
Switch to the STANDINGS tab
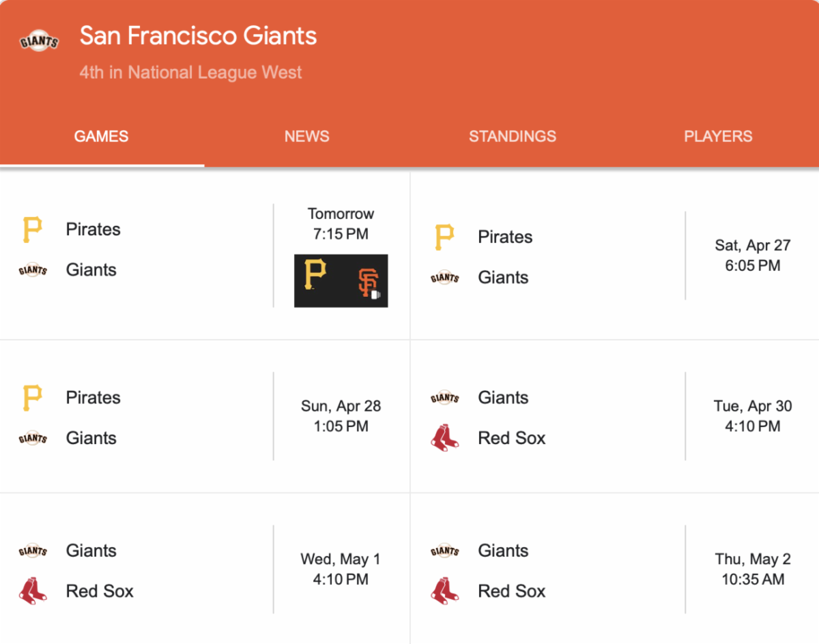pyautogui.click(x=512, y=136)
